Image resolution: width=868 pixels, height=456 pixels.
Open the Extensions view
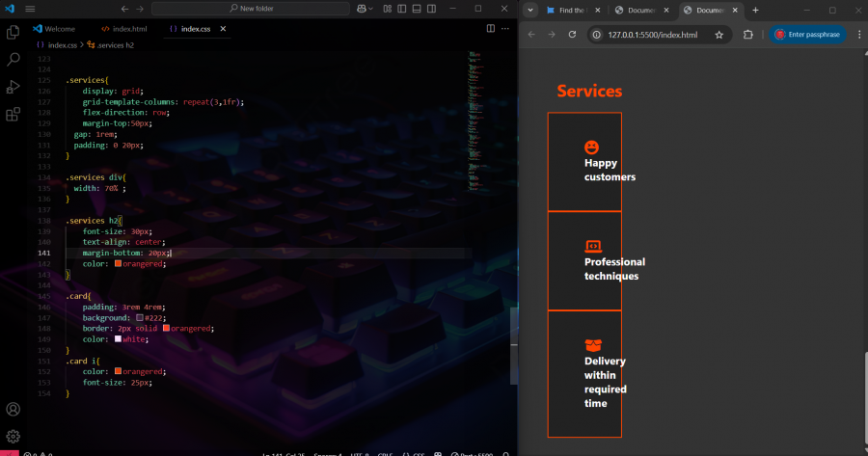click(14, 114)
